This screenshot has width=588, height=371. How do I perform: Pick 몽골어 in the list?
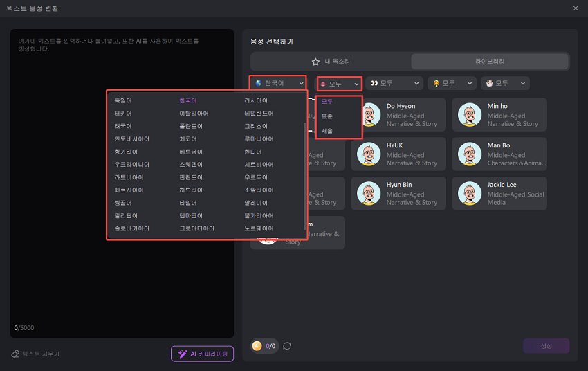coord(123,203)
